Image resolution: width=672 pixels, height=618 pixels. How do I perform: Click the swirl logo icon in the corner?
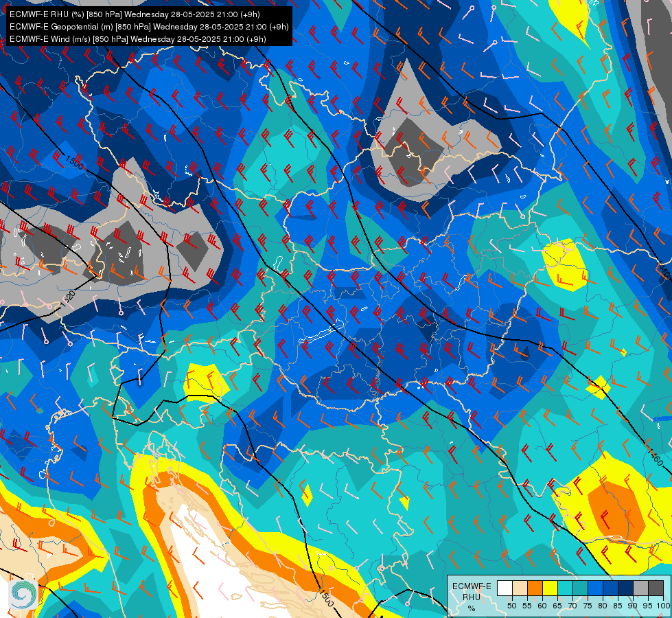click(x=23, y=593)
